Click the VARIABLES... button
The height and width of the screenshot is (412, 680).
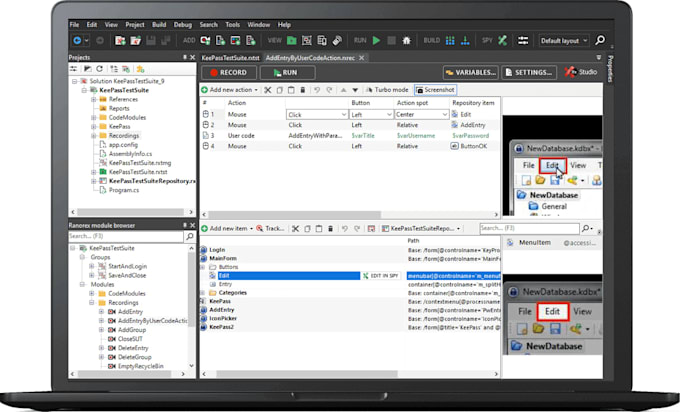(469, 73)
